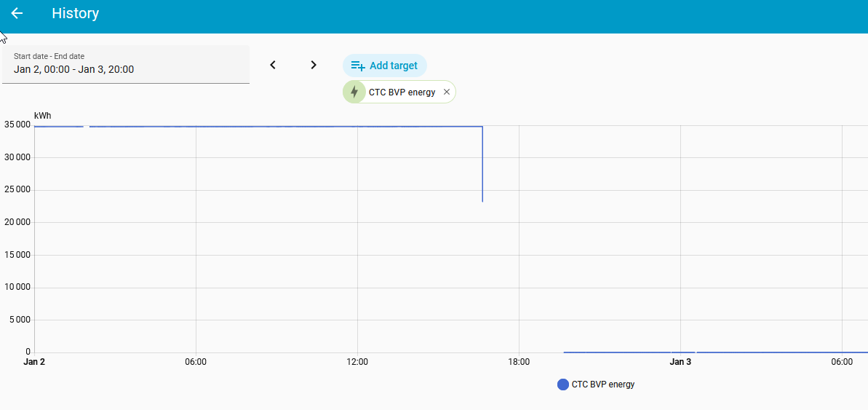
Task: Click the vertical drop in the chart line
Action: 482,164
